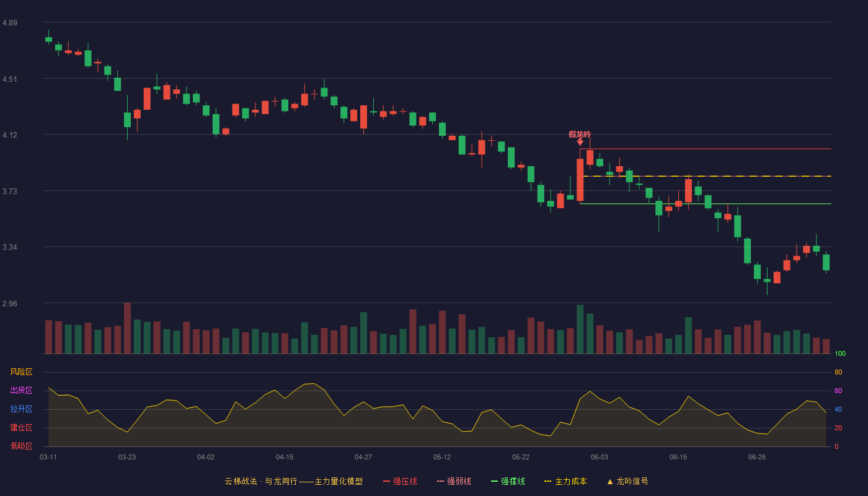Toggle the 强弱线 legend item

[454, 481]
